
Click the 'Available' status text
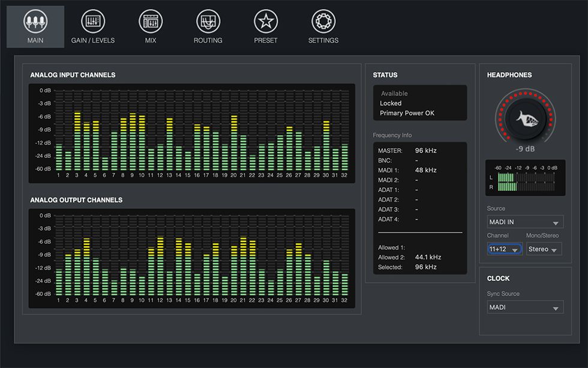click(394, 94)
